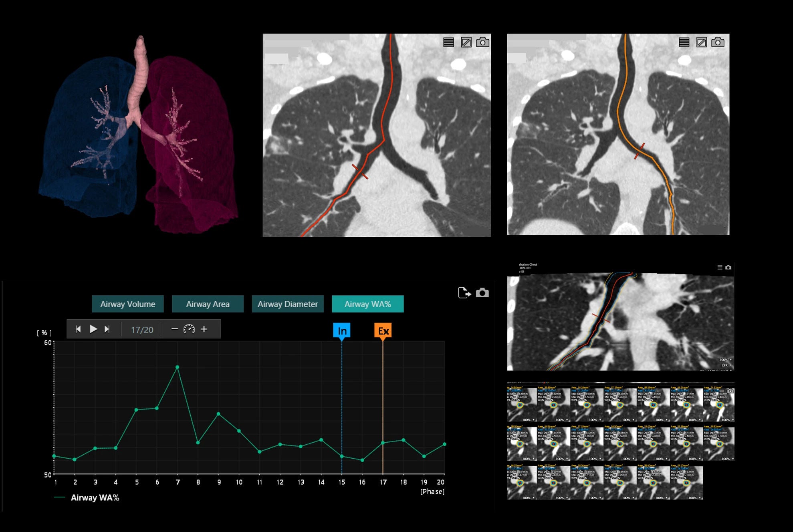Click the red cross-section marker in the red-centerline view
793x532 pixels.
point(360,171)
